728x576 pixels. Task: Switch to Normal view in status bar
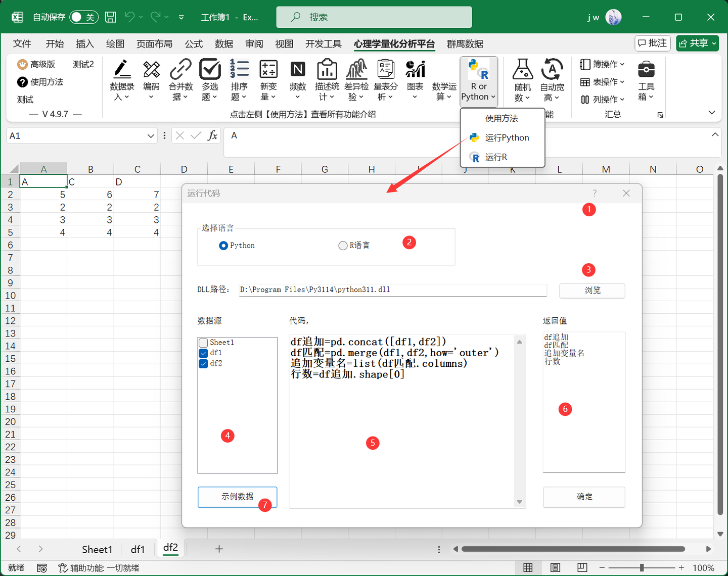(x=528, y=568)
